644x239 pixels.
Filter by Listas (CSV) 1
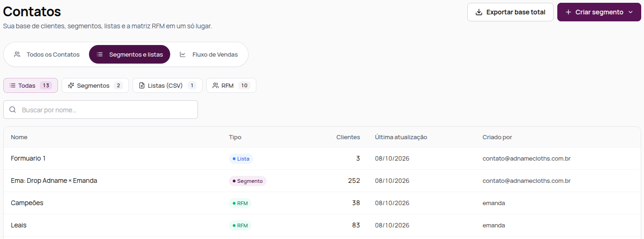167,85
